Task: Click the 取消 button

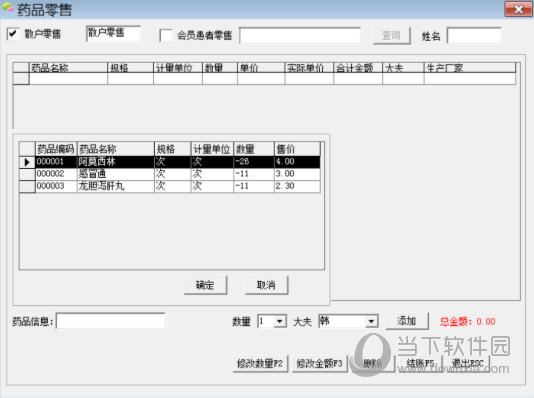Action: (266, 285)
